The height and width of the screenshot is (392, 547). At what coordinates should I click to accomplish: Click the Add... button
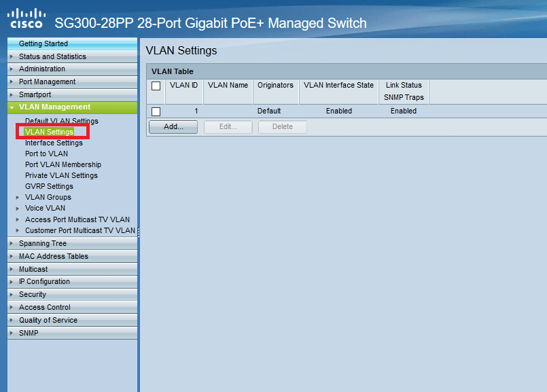tap(173, 127)
